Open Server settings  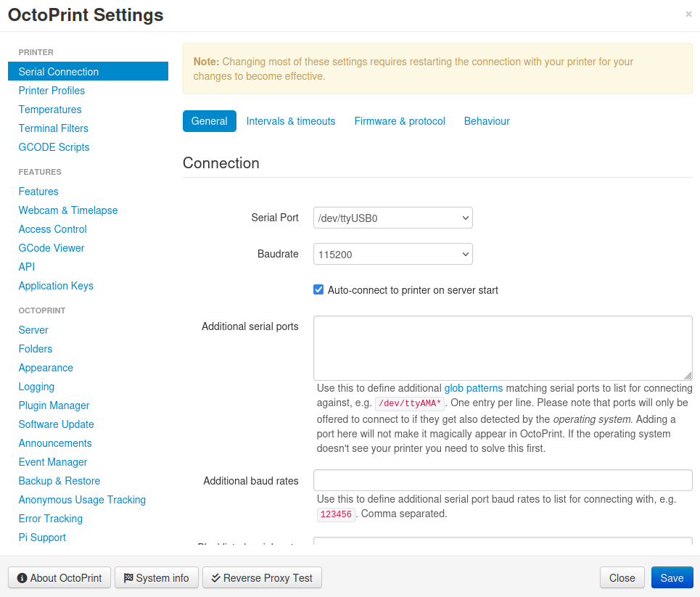tap(33, 330)
